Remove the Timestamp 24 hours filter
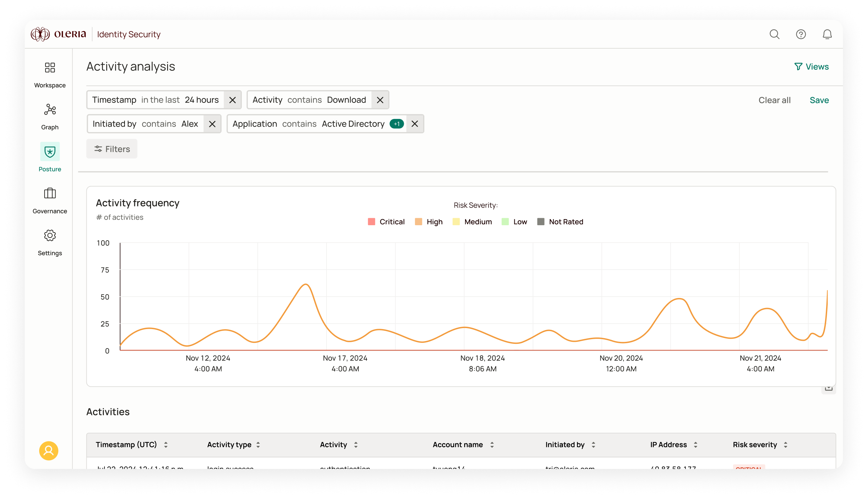 (232, 100)
